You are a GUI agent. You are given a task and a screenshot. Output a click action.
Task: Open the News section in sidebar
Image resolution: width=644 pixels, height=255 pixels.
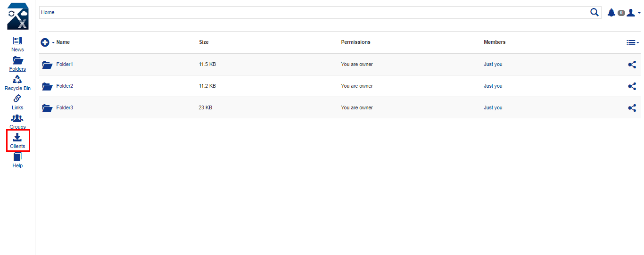pos(17,44)
